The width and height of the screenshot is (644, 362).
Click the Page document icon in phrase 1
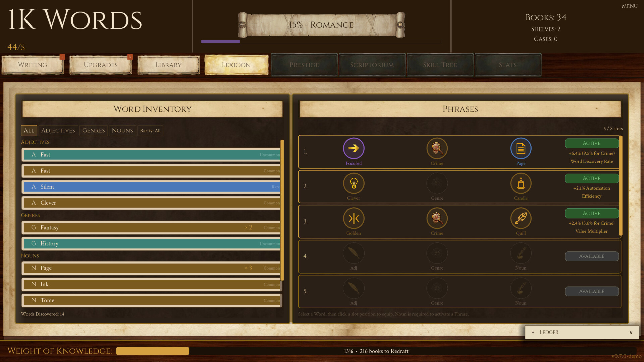tap(521, 148)
